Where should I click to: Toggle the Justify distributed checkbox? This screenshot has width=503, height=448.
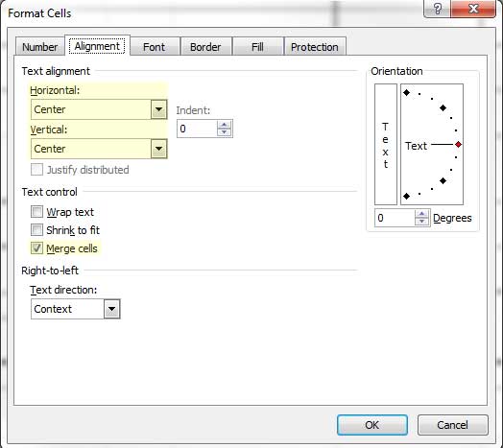(36, 170)
